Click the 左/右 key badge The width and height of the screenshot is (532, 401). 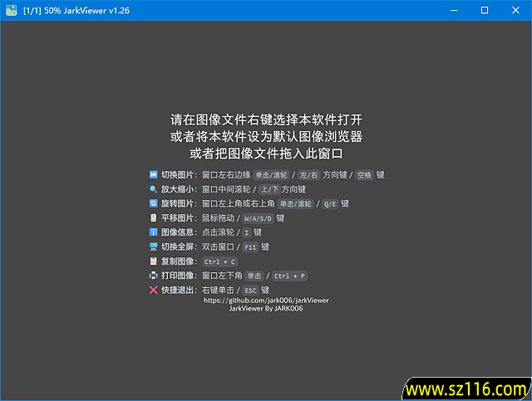pos(308,175)
